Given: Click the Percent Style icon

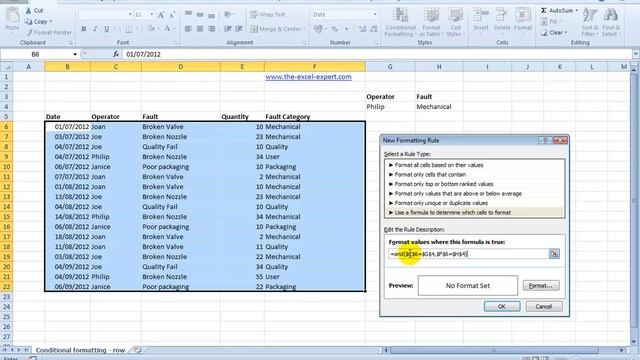Looking at the screenshot, I should (x=335, y=29).
